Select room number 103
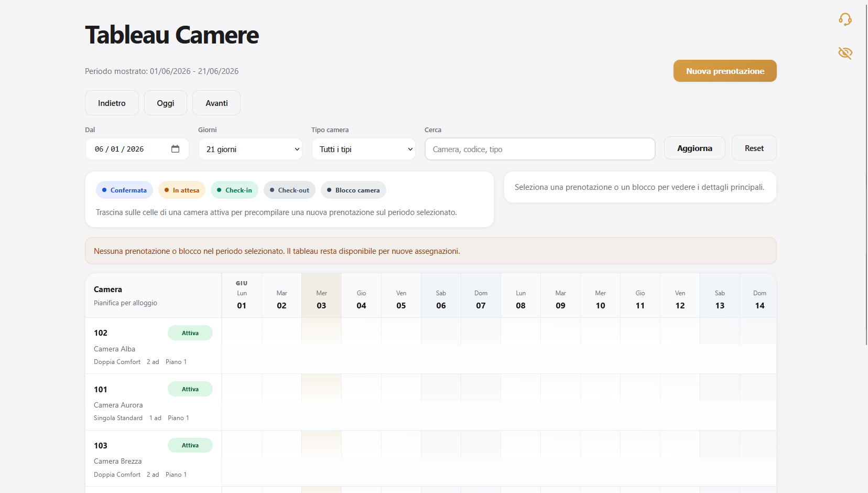The width and height of the screenshot is (868, 493). pyautogui.click(x=101, y=445)
